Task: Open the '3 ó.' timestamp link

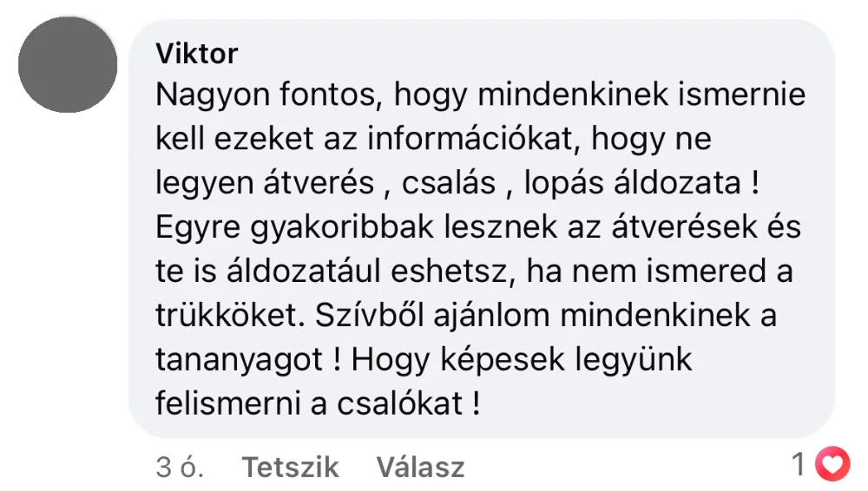Action: point(180,468)
